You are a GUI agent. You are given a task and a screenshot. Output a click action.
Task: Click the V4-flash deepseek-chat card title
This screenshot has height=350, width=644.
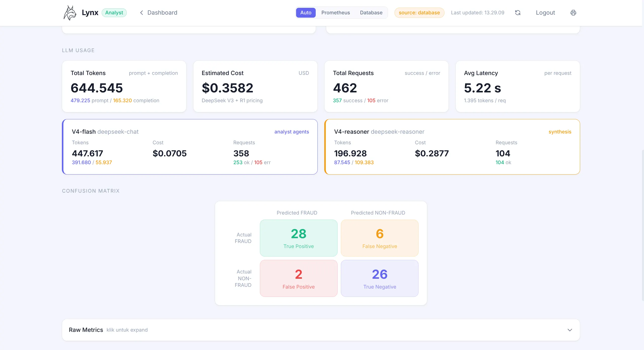(x=105, y=132)
